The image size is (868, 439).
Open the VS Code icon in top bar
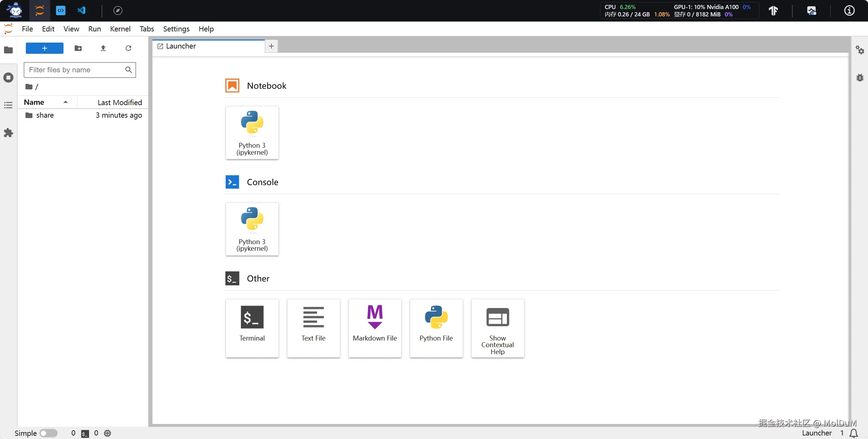click(81, 10)
